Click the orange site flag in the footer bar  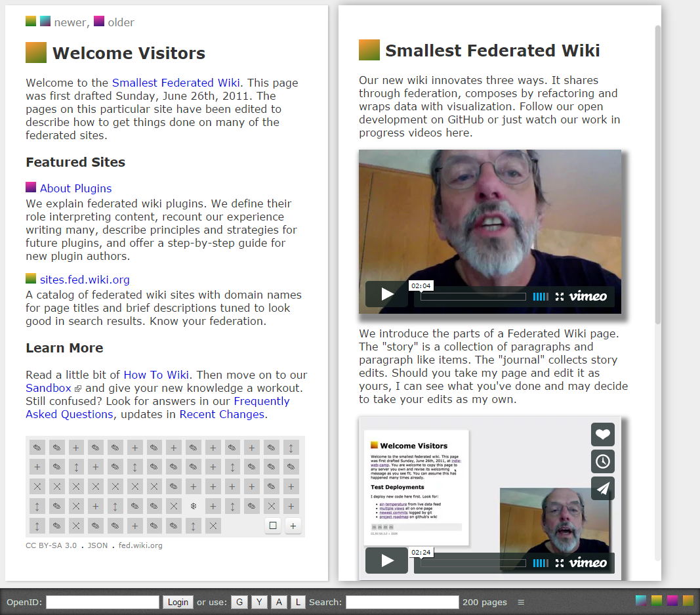[688, 601]
